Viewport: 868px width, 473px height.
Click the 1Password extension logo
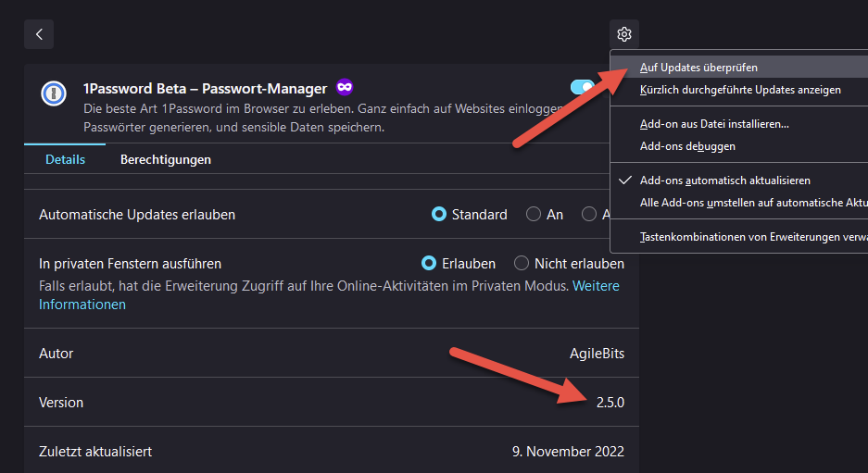point(54,93)
